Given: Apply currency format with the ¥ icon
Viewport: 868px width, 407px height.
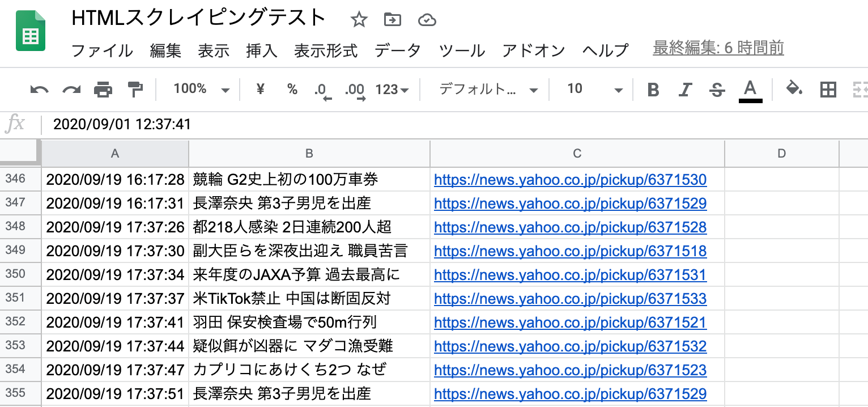Looking at the screenshot, I should click(x=259, y=89).
